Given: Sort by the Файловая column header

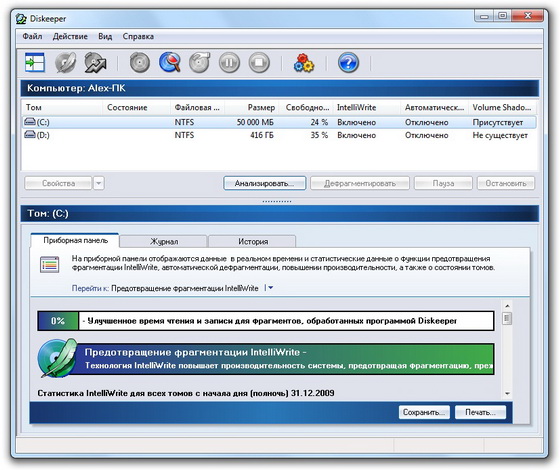Looking at the screenshot, I should pyautogui.click(x=198, y=108).
